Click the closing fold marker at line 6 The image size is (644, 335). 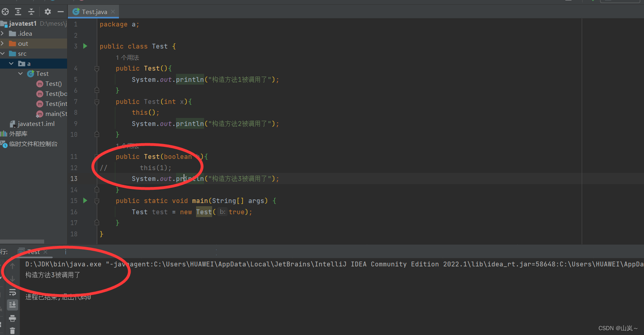pos(97,90)
